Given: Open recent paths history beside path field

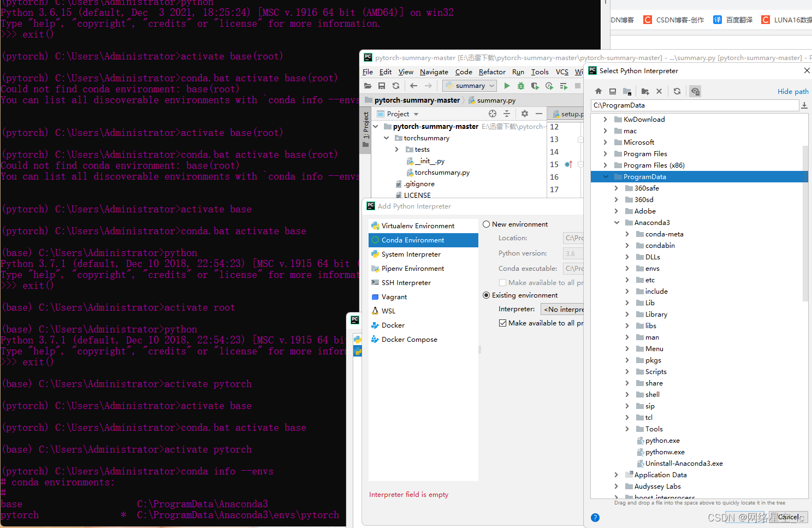Looking at the screenshot, I should tap(804, 105).
